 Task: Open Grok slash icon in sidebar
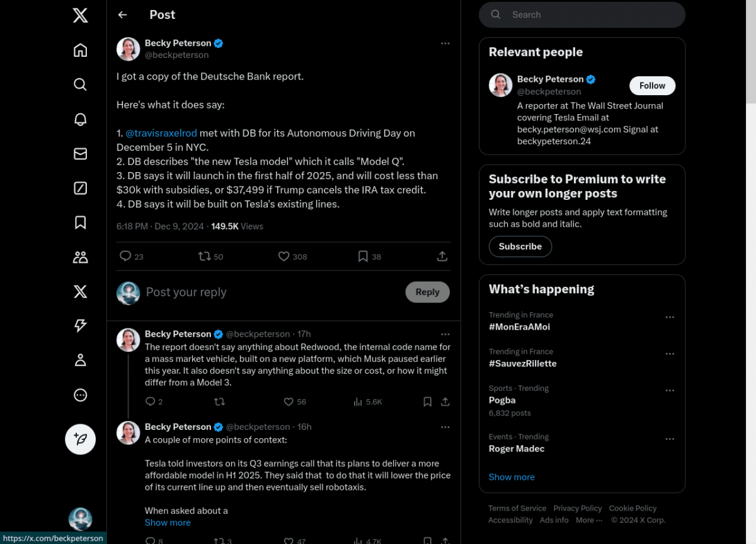pos(80,188)
